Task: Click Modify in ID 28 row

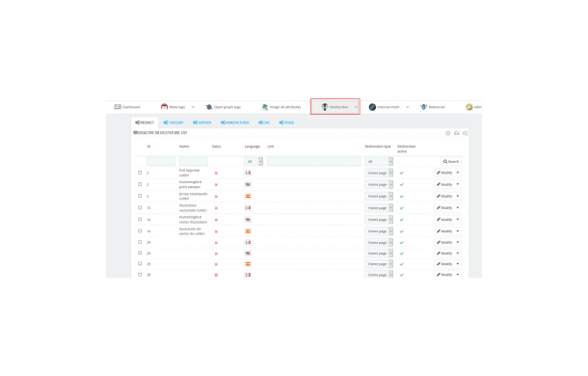Action: [444, 275]
